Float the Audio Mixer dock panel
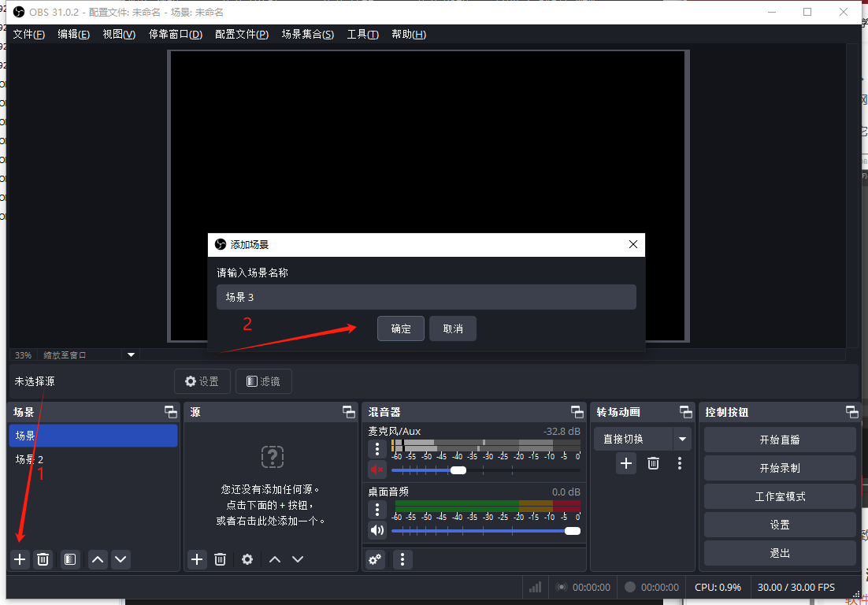The height and width of the screenshot is (605, 868). pyautogui.click(x=577, y=412)
